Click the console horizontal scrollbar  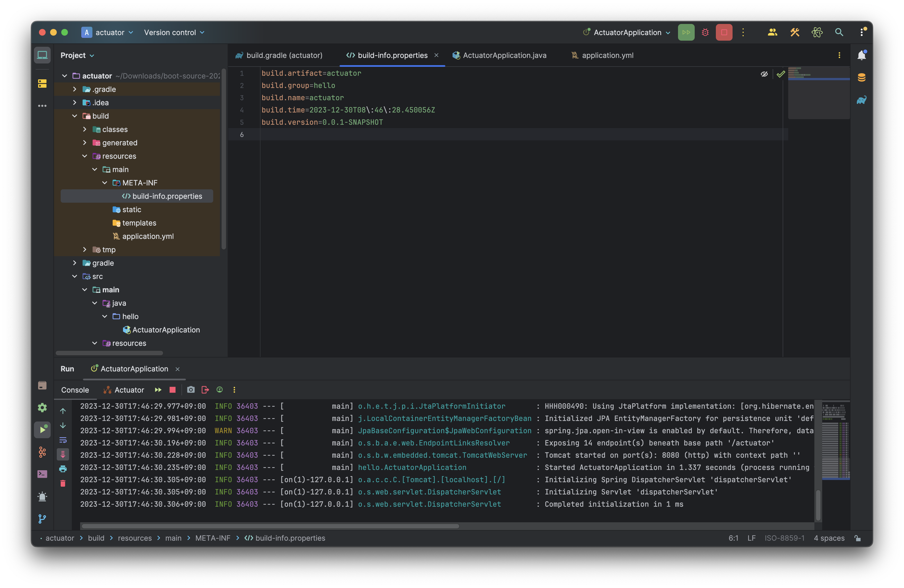pos(270,526)
